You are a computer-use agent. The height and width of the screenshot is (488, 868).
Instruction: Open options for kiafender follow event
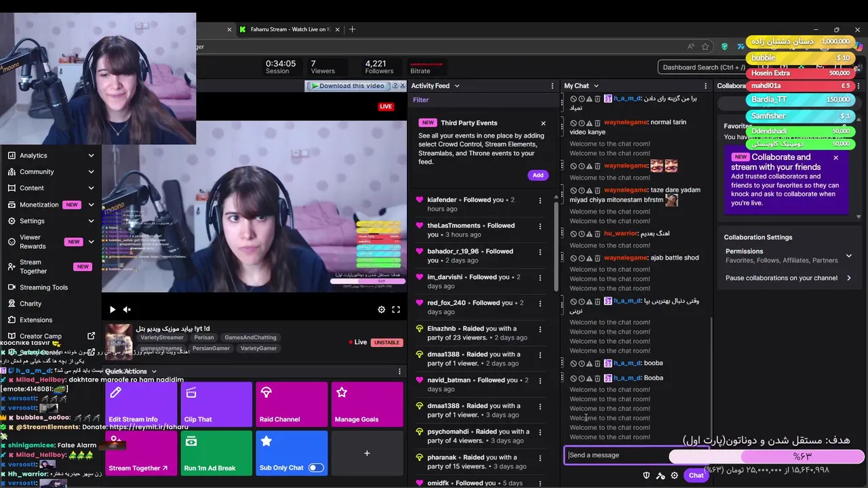540,201
